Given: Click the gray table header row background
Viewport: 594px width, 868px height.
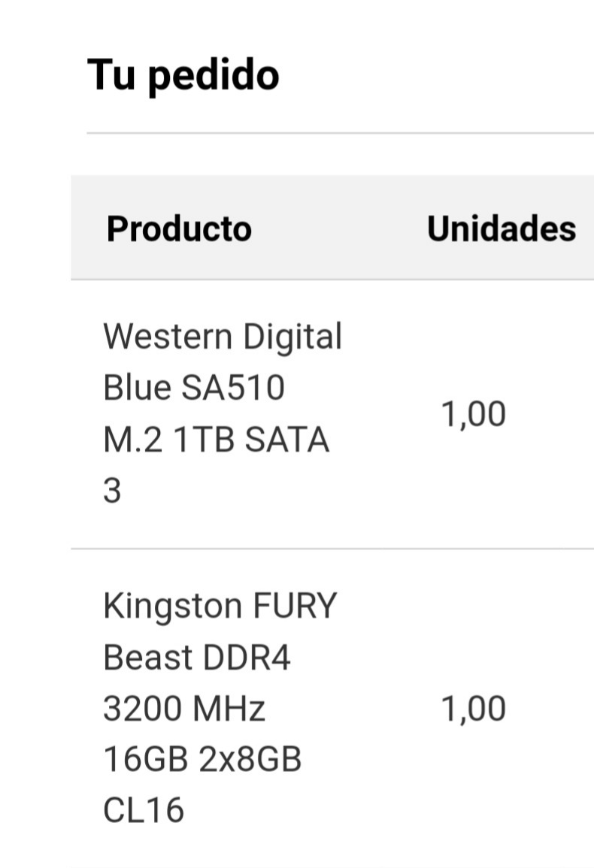Looking at the screenshot, I should pyautogui.click(x=332, y=228).
